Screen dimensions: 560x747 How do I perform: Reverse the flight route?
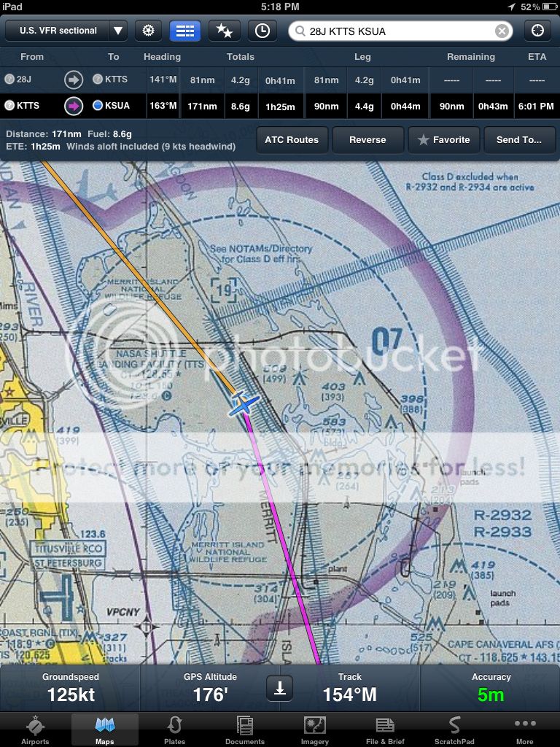pos(367,139)
